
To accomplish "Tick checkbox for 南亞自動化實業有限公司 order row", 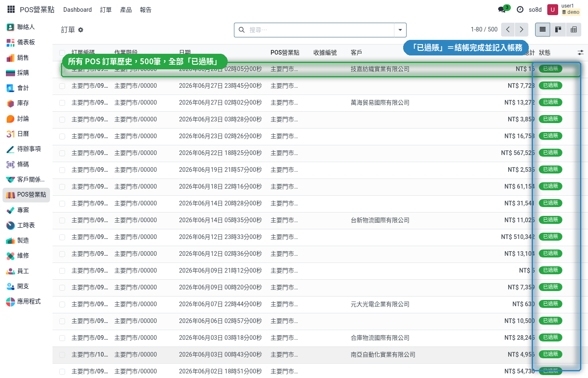I will 62,355.
